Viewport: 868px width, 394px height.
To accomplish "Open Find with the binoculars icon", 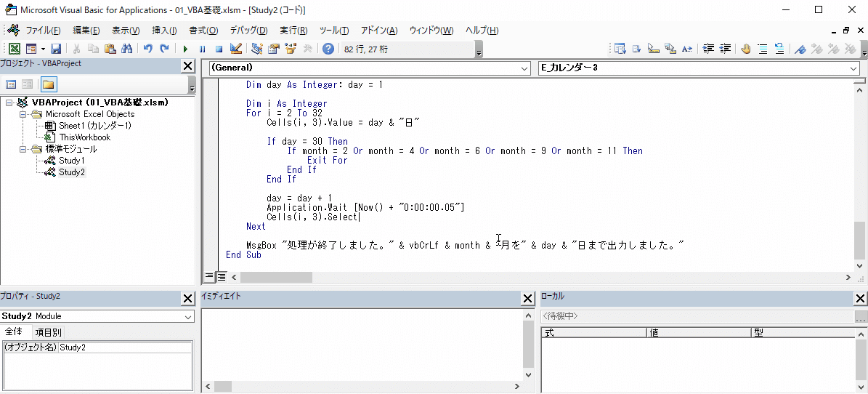I will pyautogui.click(x=127, y=49).
